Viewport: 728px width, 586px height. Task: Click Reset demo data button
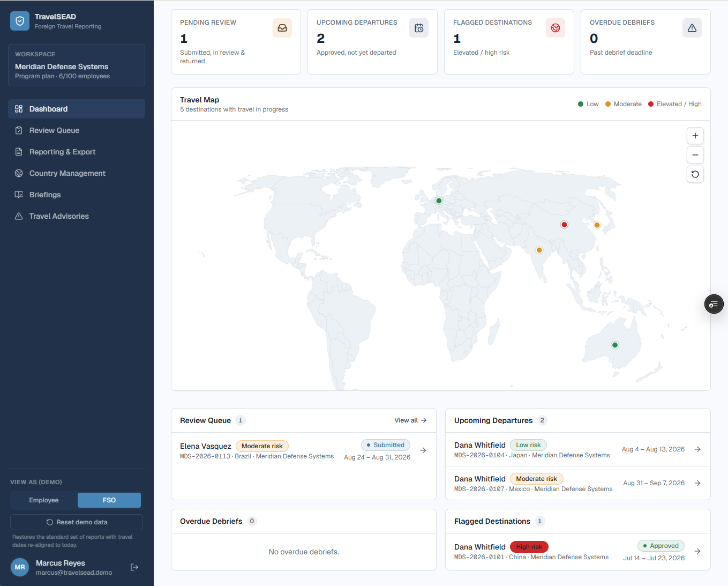[77, 522]
